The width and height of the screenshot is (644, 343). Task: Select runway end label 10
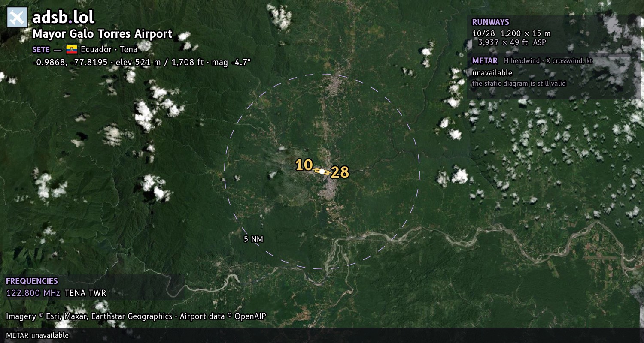click(x=304, y=165)
